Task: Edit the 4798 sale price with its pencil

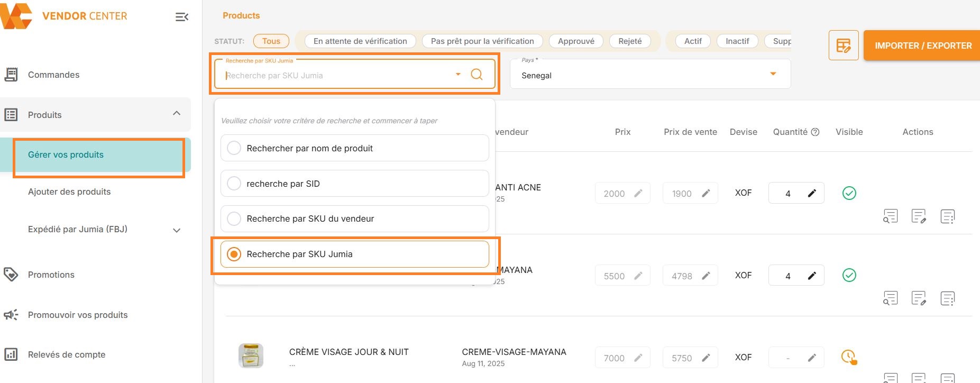Action: [x=706, y=276]
